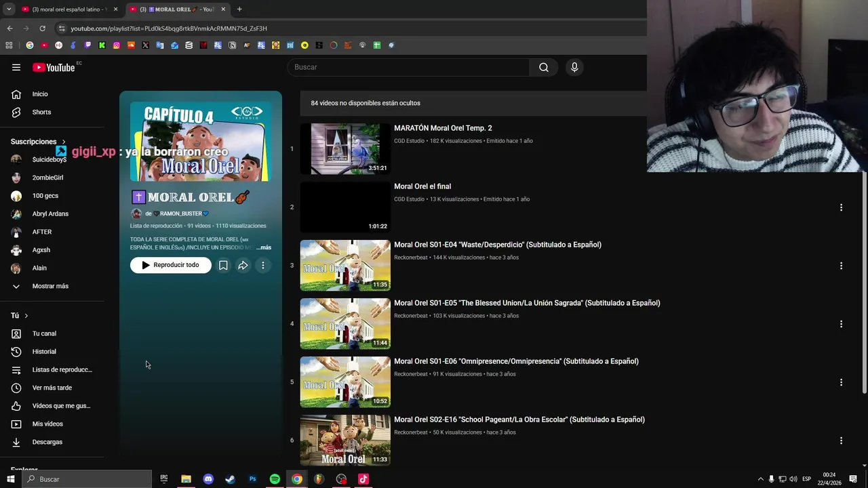Viewport: 868px width, 488px height.
Task: Open Kick bookmark in bookmarks bar
Action: (102, 45)
